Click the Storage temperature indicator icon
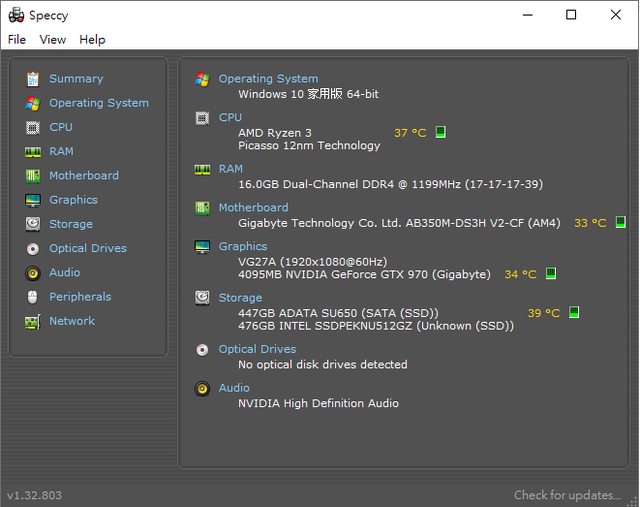640x507 pixels. (x=574, y=313)
